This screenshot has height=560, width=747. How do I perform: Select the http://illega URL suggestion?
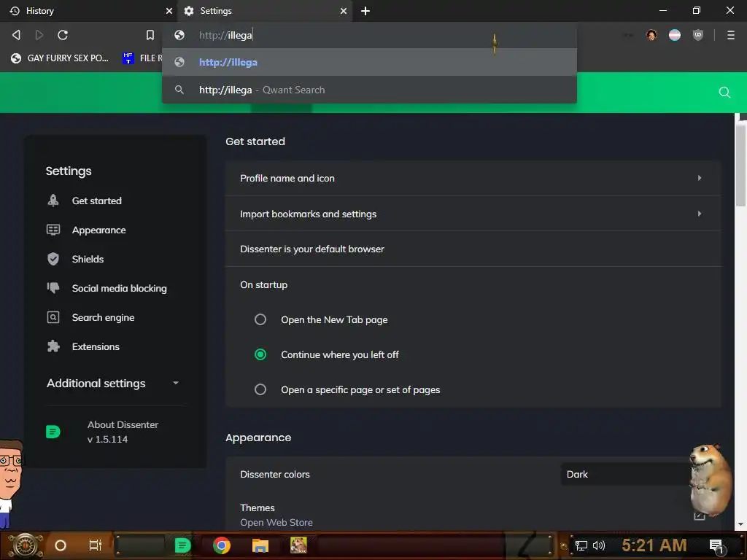click(369, 62)
